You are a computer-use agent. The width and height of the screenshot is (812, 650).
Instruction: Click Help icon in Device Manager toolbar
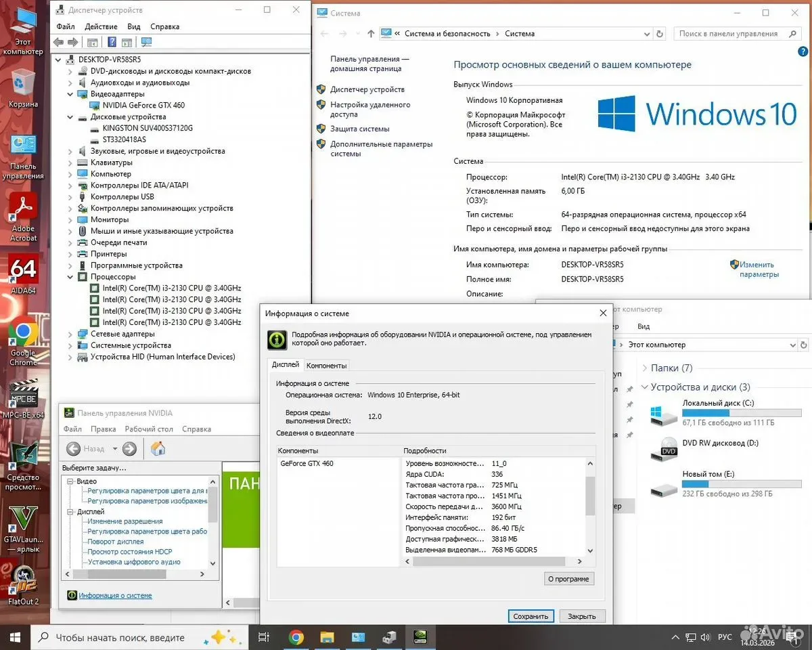[x=112, y=42]
